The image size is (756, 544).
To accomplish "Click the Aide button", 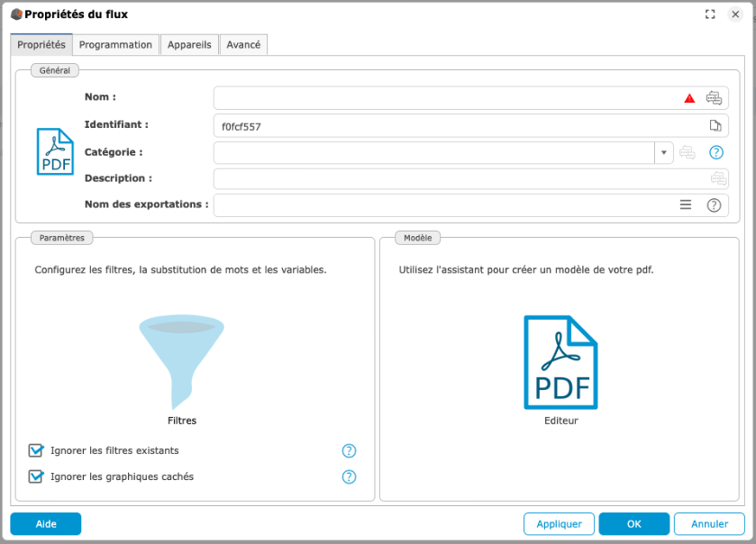I will (46, 524).
